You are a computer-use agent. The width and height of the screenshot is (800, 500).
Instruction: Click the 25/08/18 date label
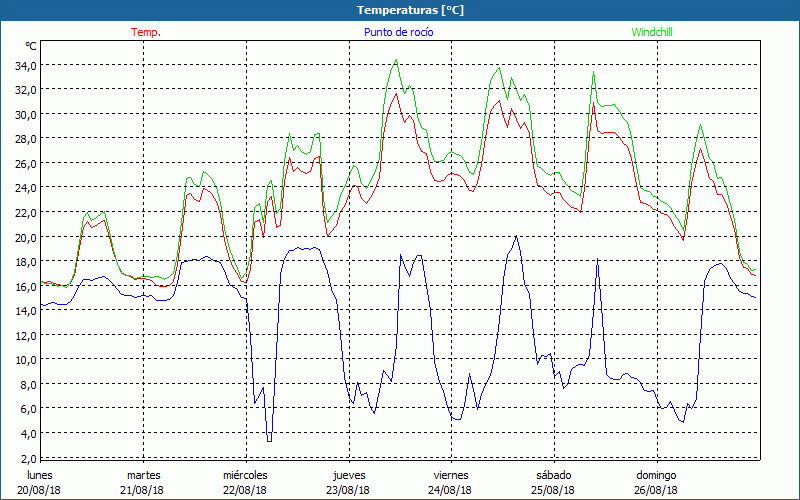(553, 490)
